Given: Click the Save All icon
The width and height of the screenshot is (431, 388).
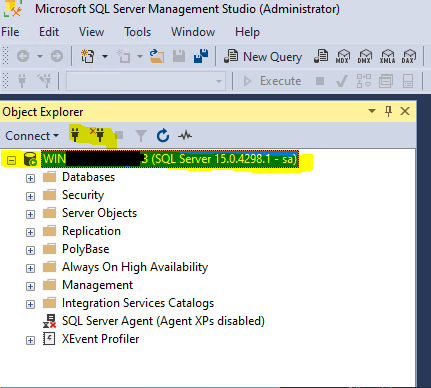Looking at the screenshot, I should pos(201,56).
